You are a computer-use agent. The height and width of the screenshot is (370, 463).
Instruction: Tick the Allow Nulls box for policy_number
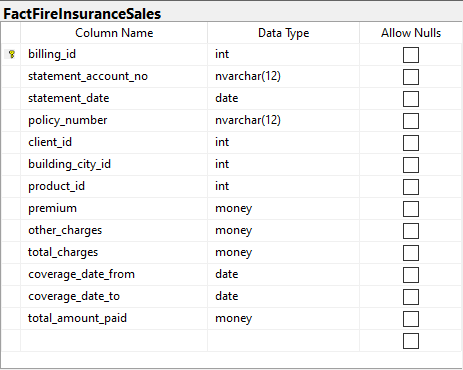[411, 121]
